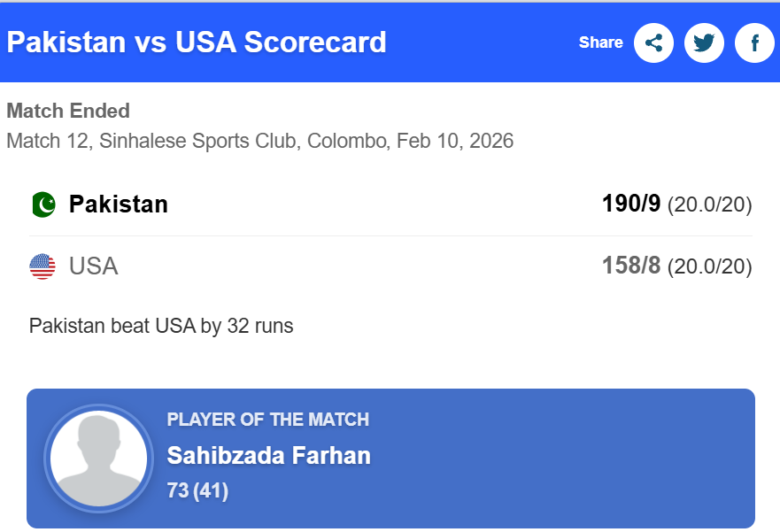780x532 pixels.
Task: Click the Match Ended status text
Action: click(x=68, y=112)
